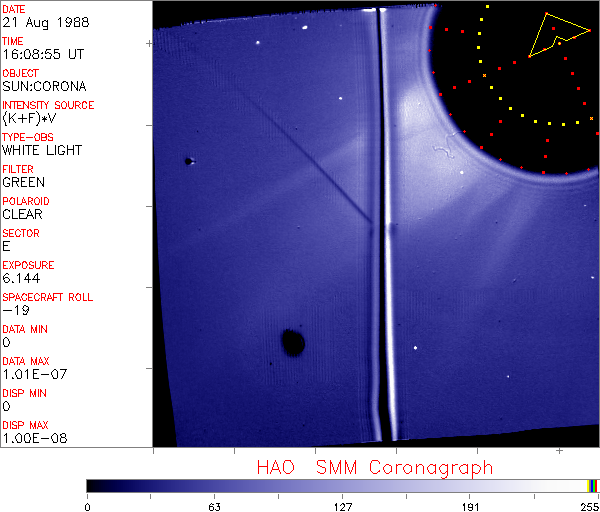Click the 'SUN:CORONA' object value
600x512 pixels.
[x=44, y=86]
